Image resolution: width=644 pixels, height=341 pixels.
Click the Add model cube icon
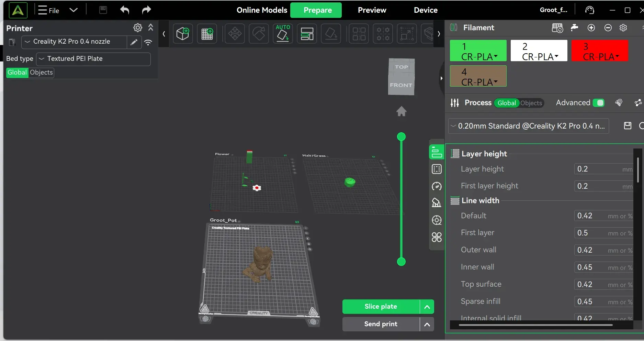click(183, 34)
